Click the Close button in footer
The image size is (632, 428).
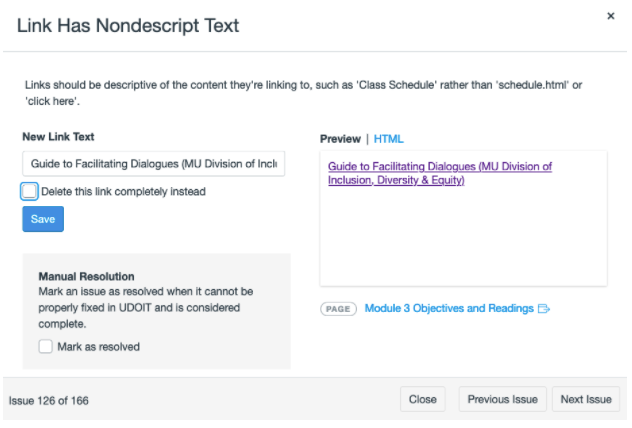(x=422, y=399)
